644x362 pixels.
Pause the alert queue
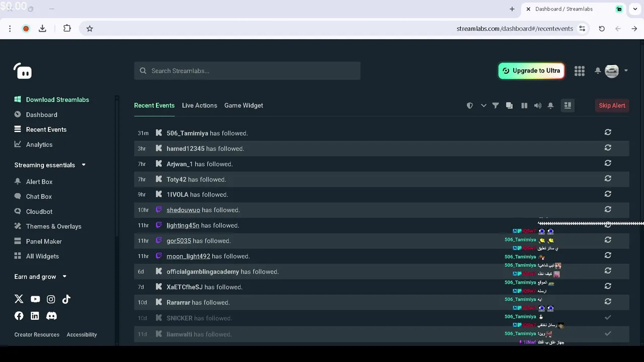click(524, 106)
